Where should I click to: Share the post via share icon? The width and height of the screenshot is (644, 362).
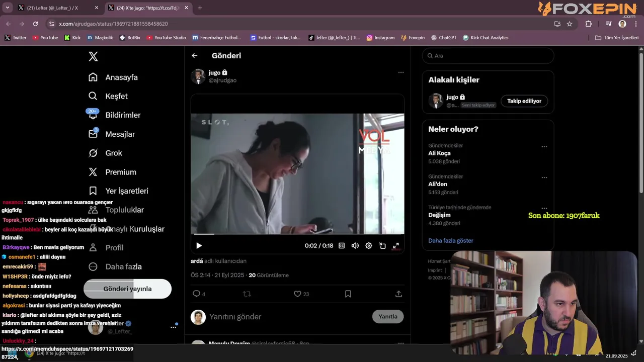(x=398, y=294)
